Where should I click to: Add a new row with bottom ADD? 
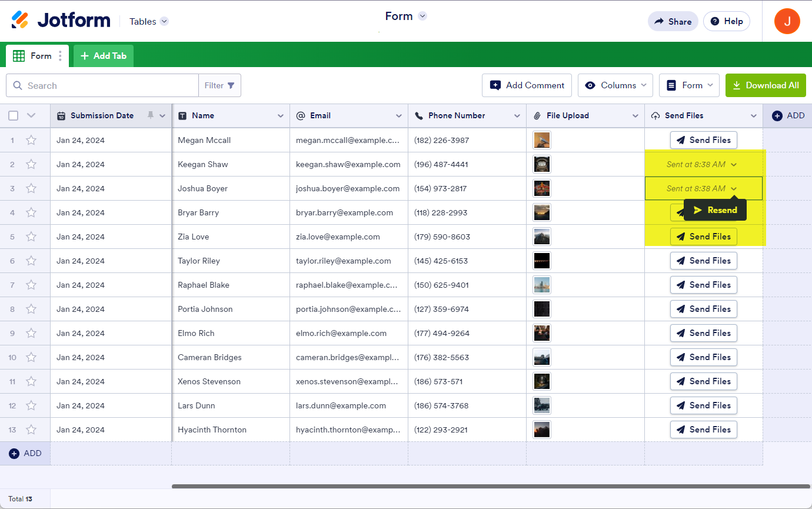click(25, 453)
